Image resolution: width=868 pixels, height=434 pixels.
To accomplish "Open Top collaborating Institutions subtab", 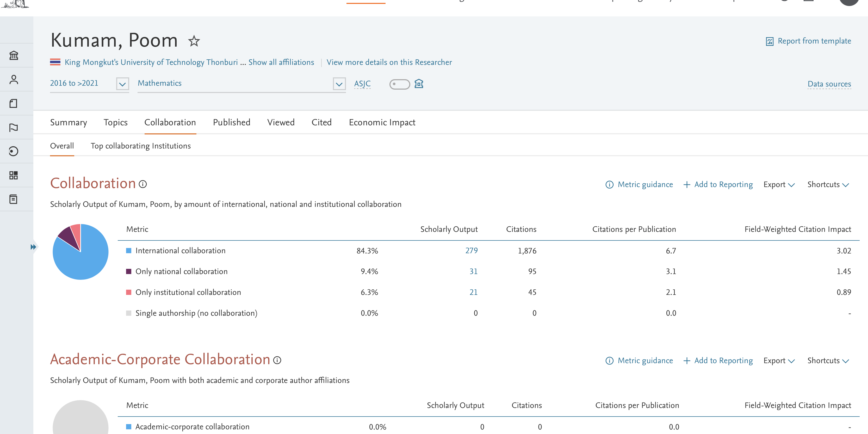I will (x=140, y=146).
